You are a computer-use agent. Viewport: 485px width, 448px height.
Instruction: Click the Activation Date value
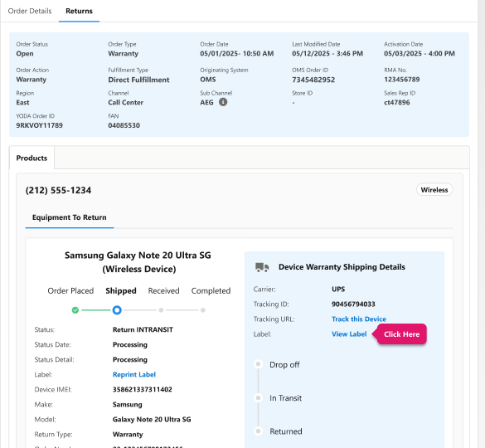420,54
